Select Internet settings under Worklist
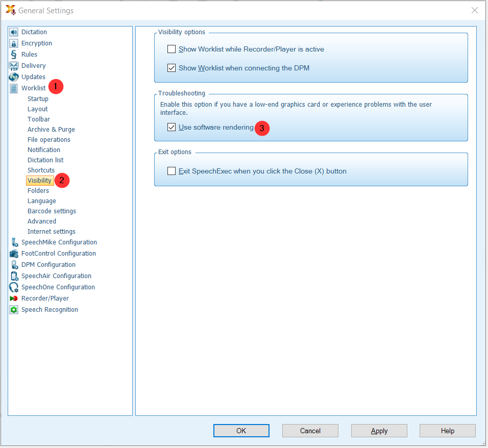This screenshot has width=488, height=448. 52,232
